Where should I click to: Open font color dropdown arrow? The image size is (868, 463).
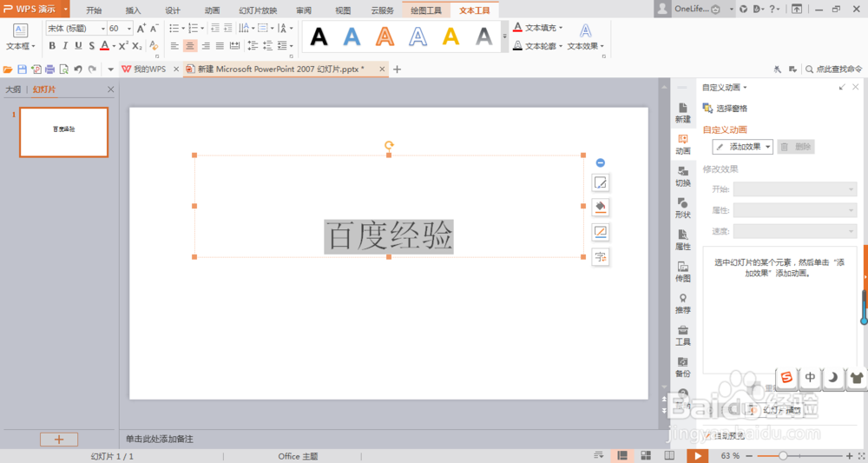114,47
